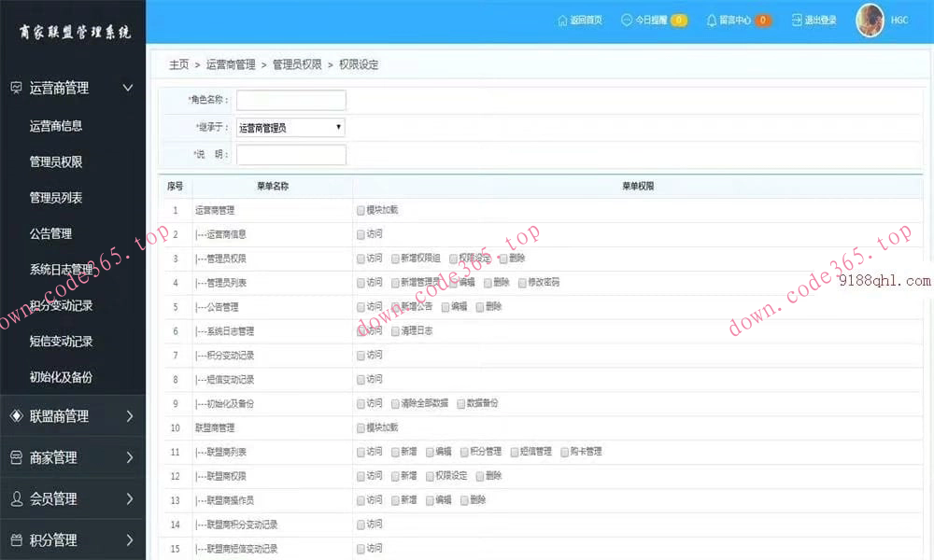
Task: Collapse the 运营商管理 menu chevron
Action: [x=128, y=88]
